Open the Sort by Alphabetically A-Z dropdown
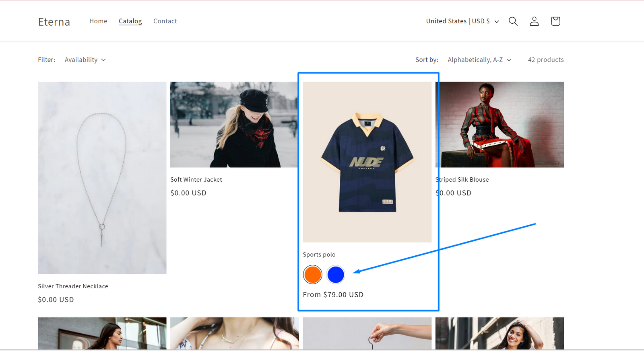The height and width of the screenshot is (351, 644). [x=479, y=60]
